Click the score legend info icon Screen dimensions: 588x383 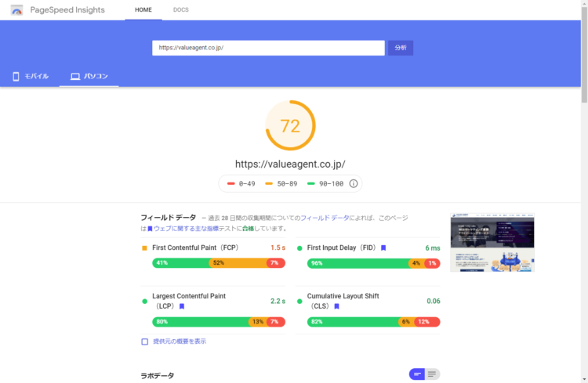click(354, 183)
